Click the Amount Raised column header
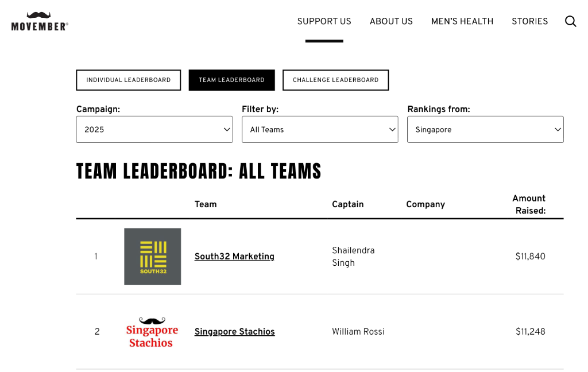The image size is (588, 372). tap(529, 204)
